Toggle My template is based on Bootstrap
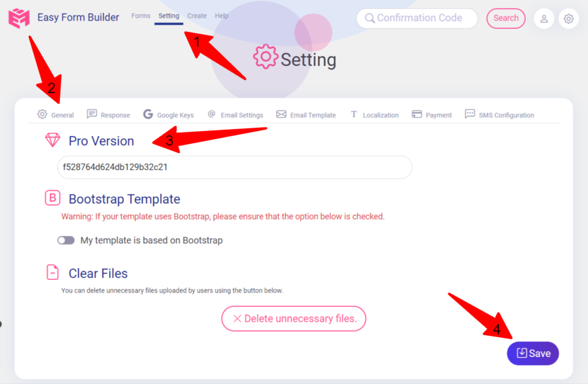588x384 pixels. [66, 240]
